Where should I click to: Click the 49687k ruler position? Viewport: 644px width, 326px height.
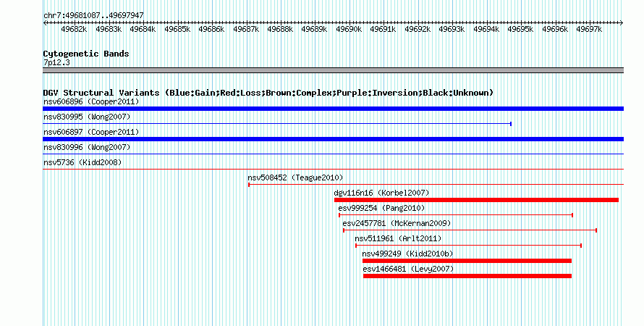tap(246, 29)
